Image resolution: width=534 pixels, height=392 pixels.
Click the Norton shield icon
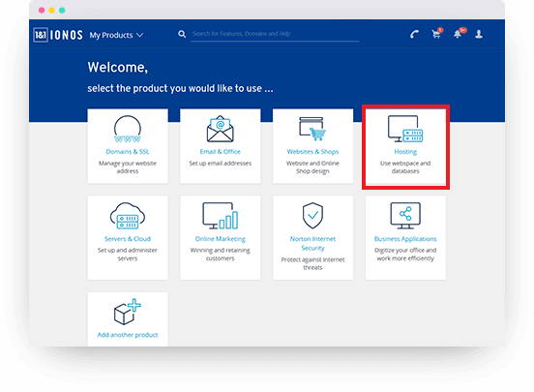click(x=312, y=216)
